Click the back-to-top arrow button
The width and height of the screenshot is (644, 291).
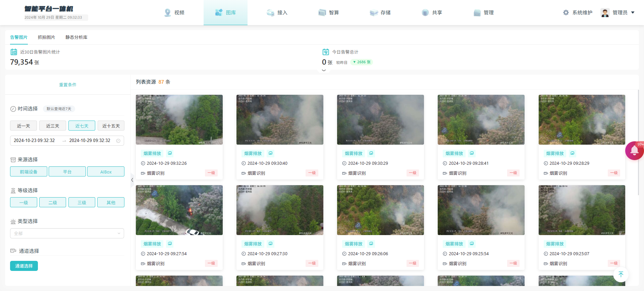coord(621,275)
